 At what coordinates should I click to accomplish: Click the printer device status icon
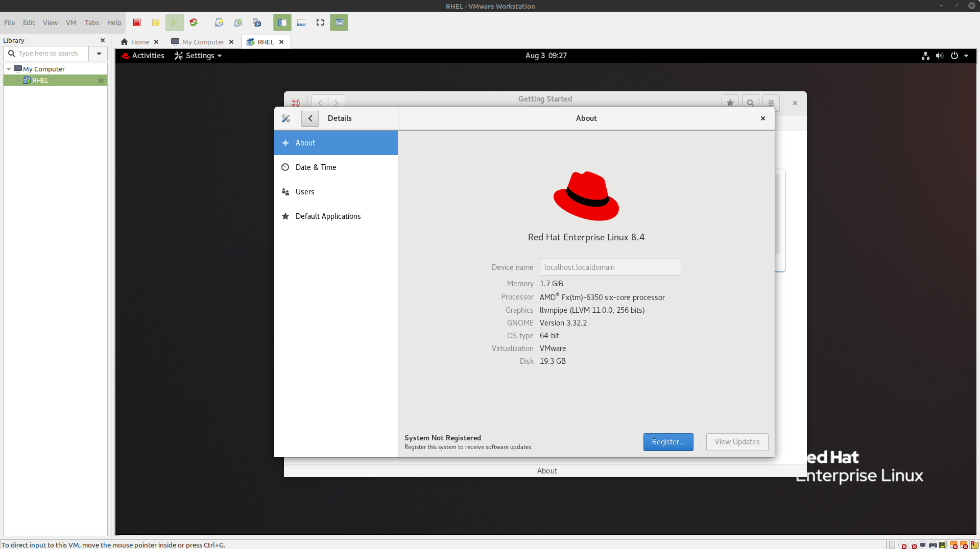coord(933,545)
